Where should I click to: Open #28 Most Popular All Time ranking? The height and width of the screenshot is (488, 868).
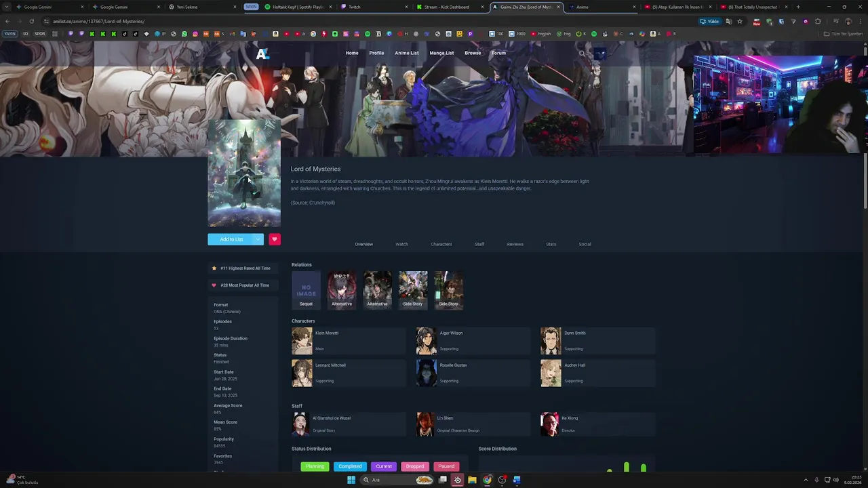click(x=243, y=285)
